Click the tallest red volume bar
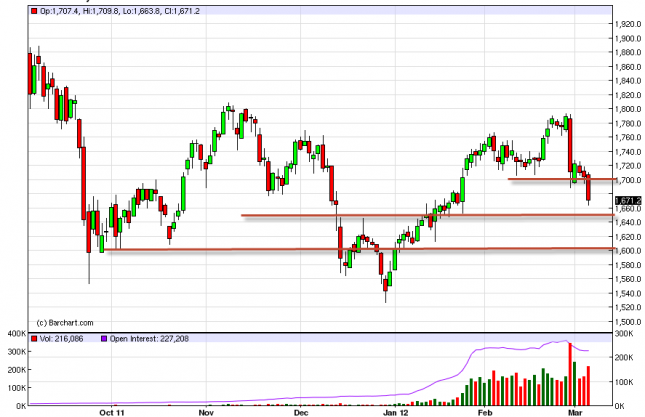This screenshot has height=417, width=645. click(x=570, y=374)
